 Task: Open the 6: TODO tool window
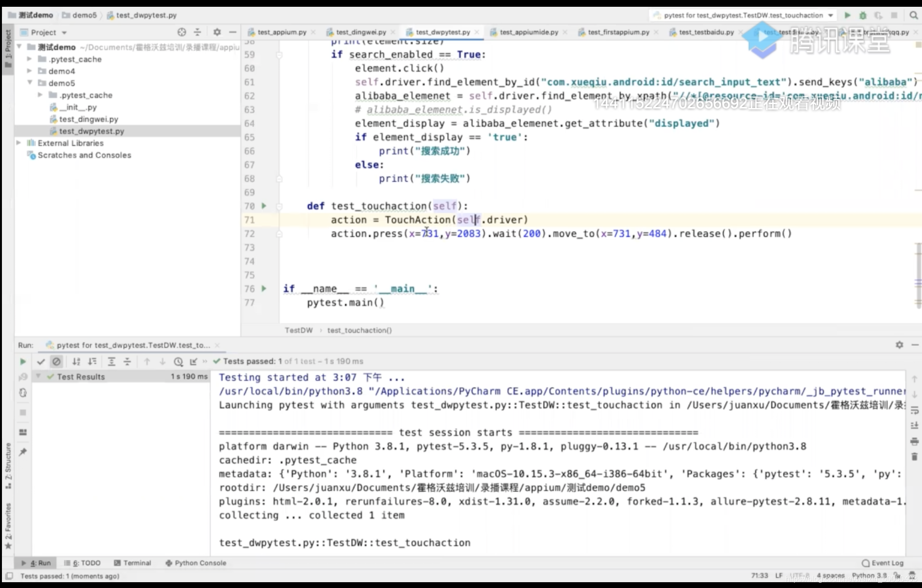point(82,563)
